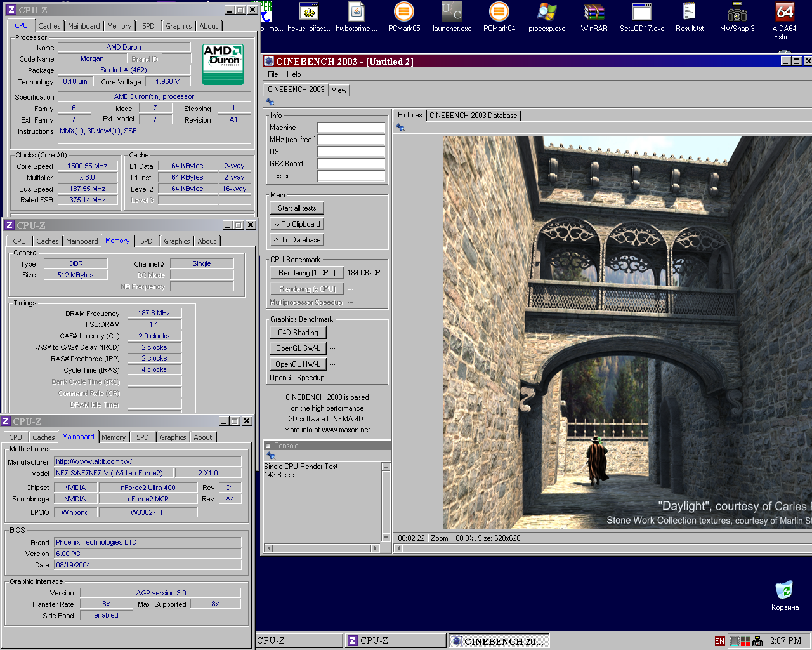Click console scrollbar down arrow
The width and height of the screenshot is (812, 650).
coord(385,538)
